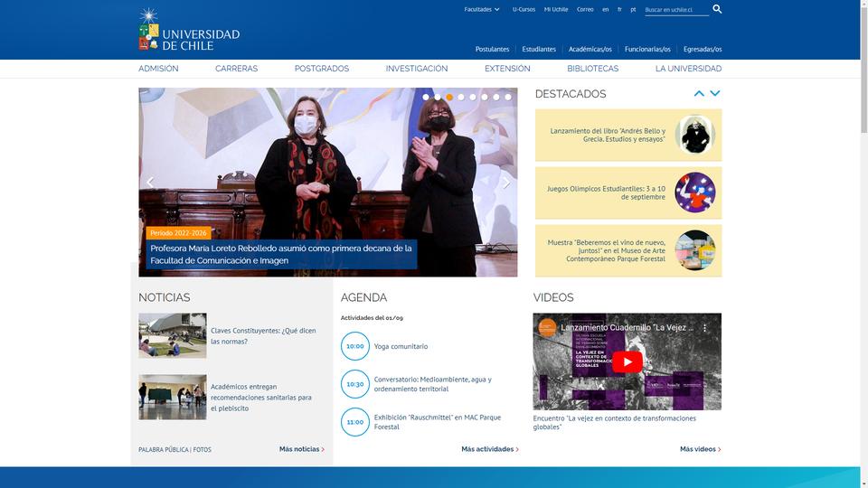Open La Universidad menu
Screen dimensions: 868x488
tap(689, 69)
